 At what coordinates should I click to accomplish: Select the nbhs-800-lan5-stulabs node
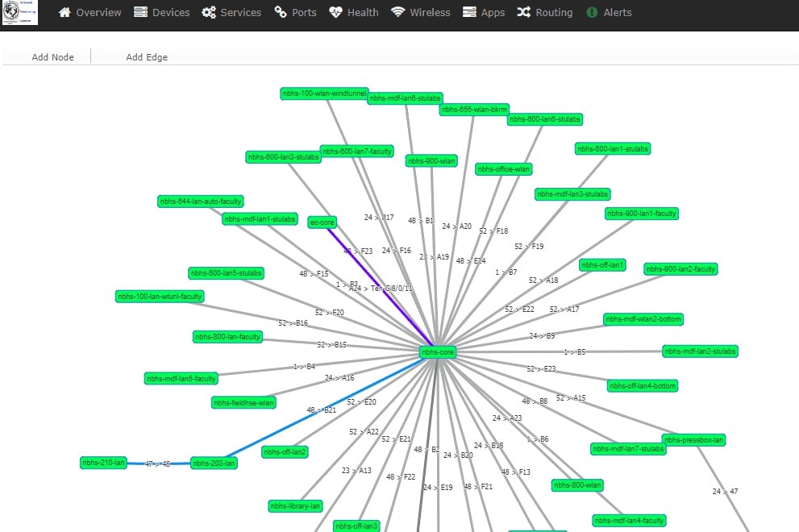(x=227, y=273)
